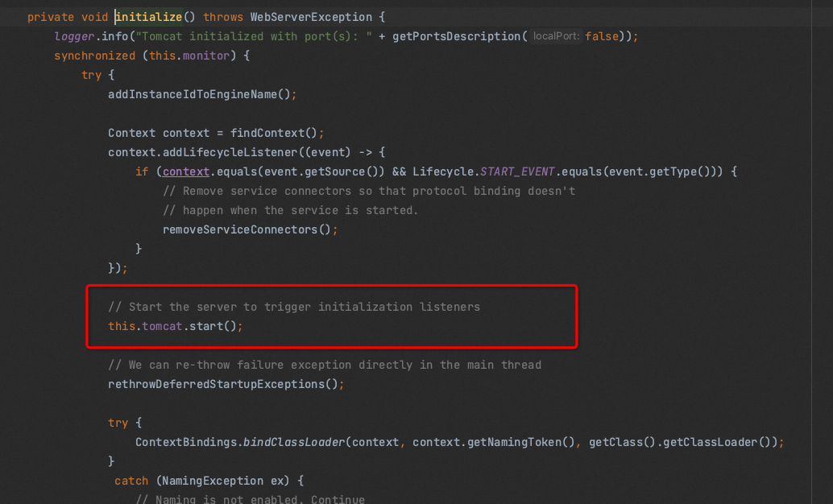Select the initialize method name

148,16
